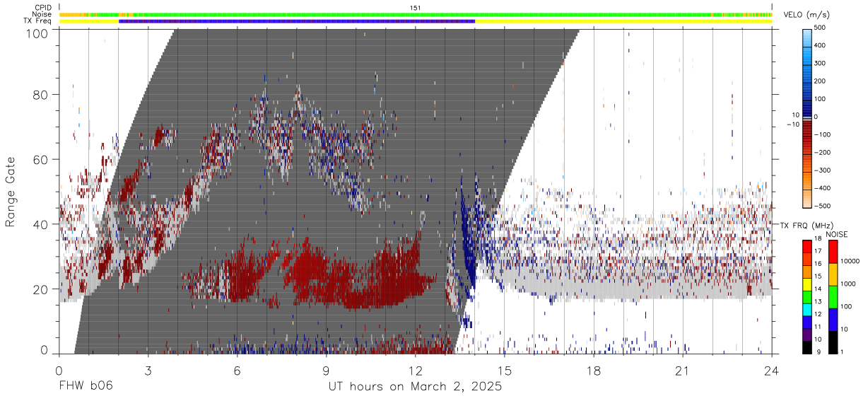Screen dimensions: 868x401
Task: Click the CPID label above the plot
Action: [x=43, y=7]
